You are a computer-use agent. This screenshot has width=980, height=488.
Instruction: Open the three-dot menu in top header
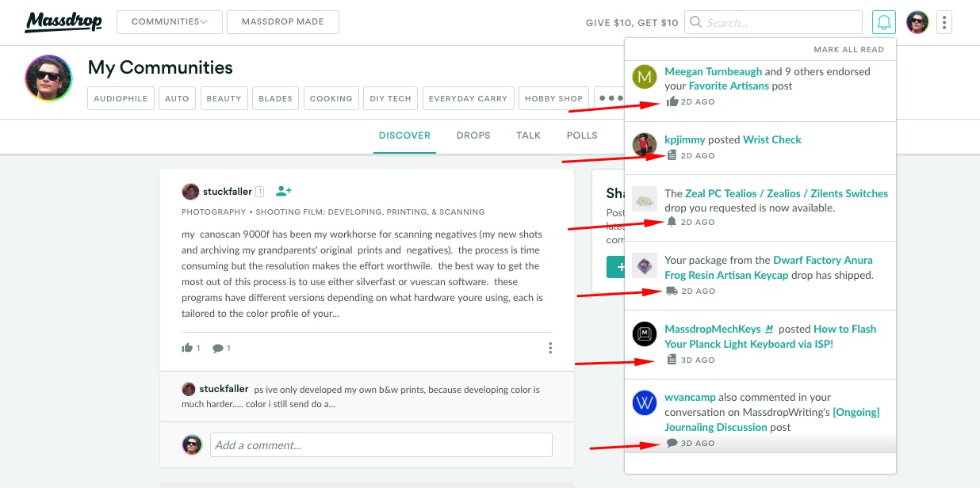[944, 22]
